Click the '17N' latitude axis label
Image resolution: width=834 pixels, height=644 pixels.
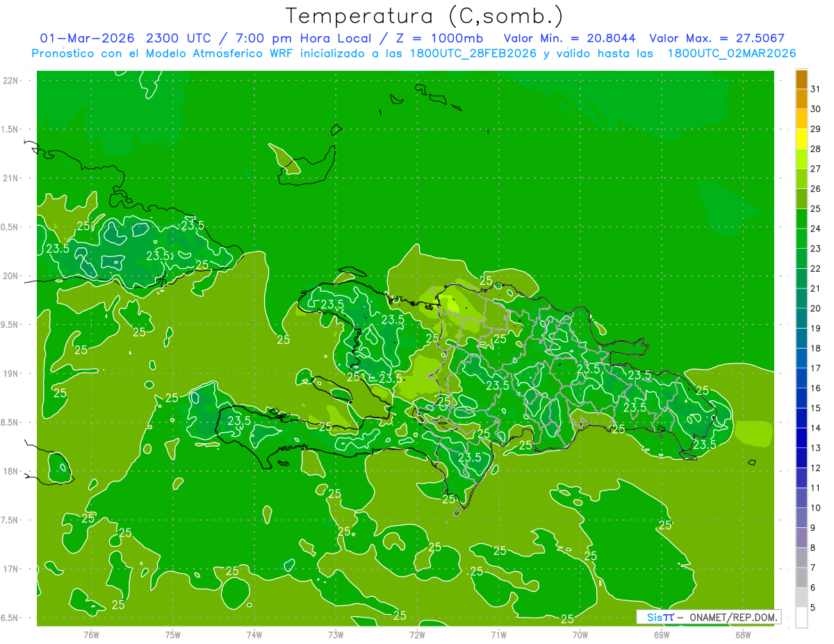(x=12, y=569)
